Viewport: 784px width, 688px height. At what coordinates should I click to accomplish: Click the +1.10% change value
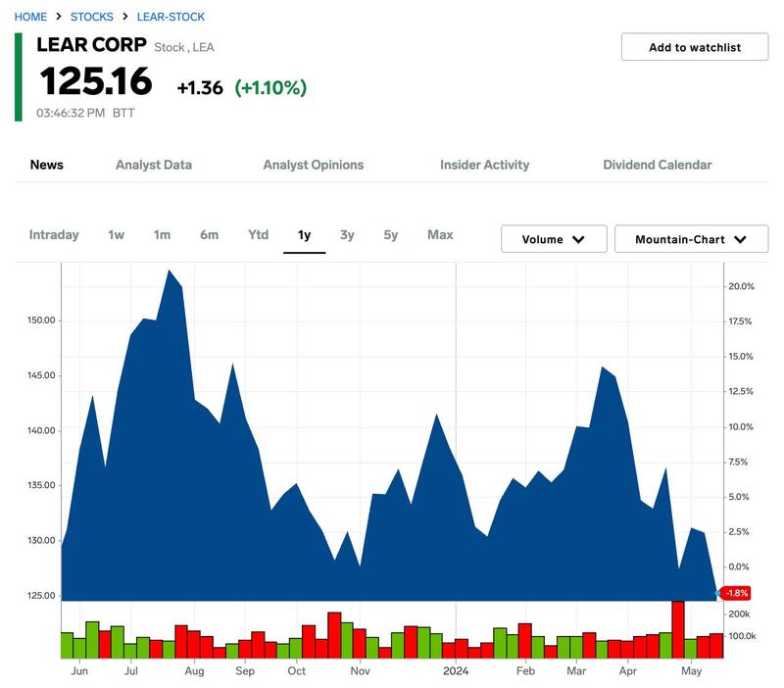[270, 87]
